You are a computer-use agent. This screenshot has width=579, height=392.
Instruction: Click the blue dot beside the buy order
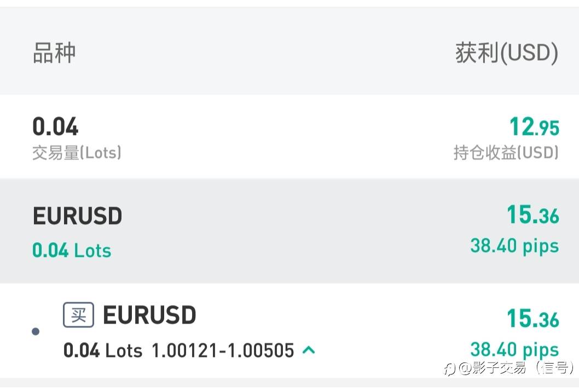coord(36,331)
